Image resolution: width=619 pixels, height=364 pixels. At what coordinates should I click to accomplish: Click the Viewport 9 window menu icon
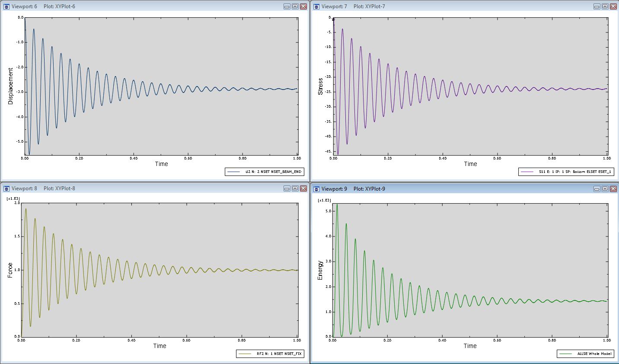click(316, 189)
